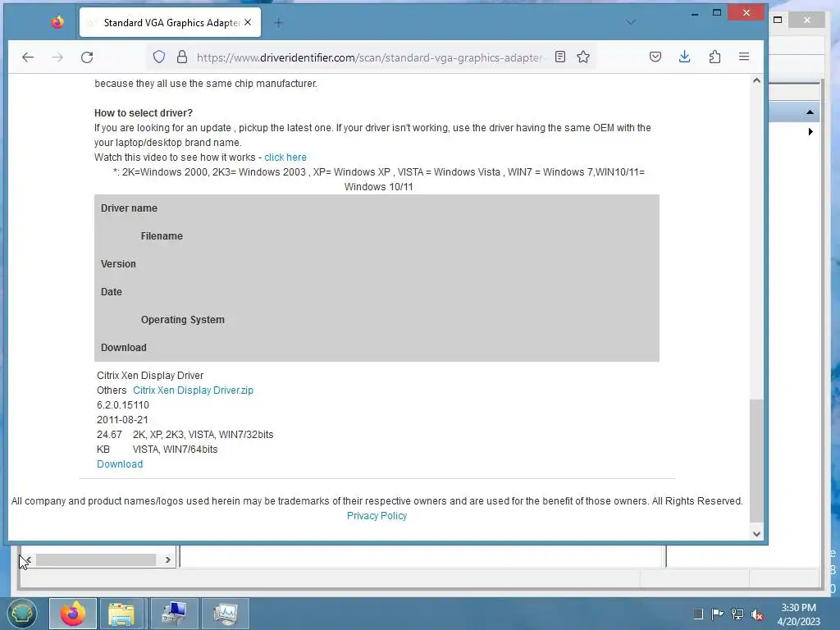The height and width of the screenshot is (630, 840).
Task: Maximize the background window
Action: [x=778, y=20]
